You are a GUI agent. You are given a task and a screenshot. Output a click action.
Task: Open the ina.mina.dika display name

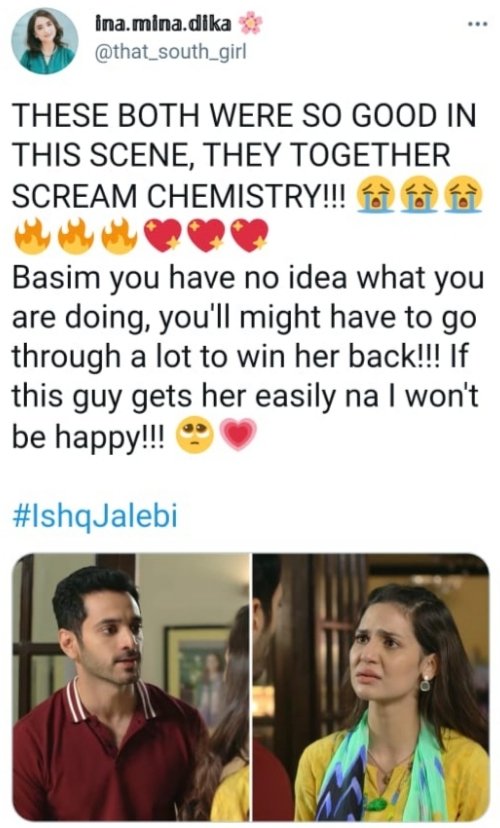pos(163,24)
